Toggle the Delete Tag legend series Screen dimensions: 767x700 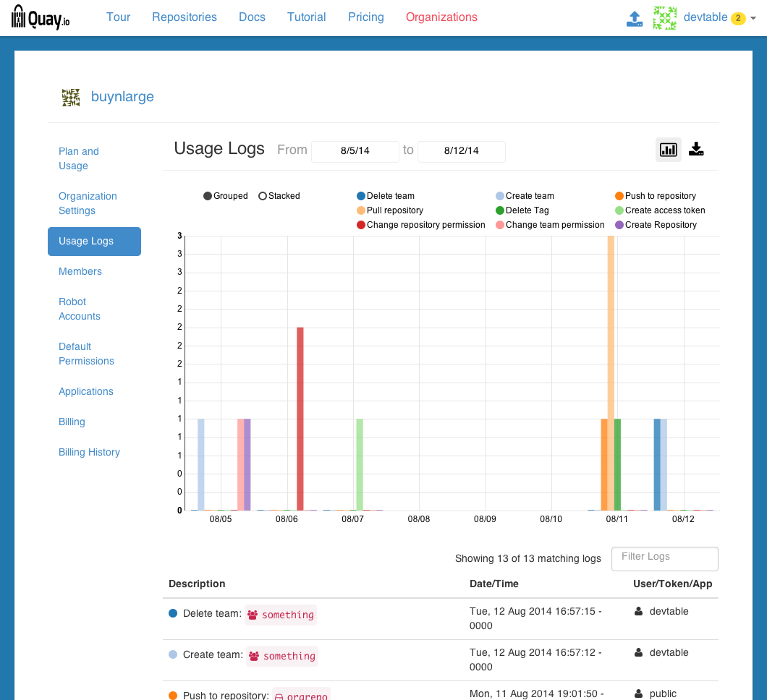tap(522, 210)
